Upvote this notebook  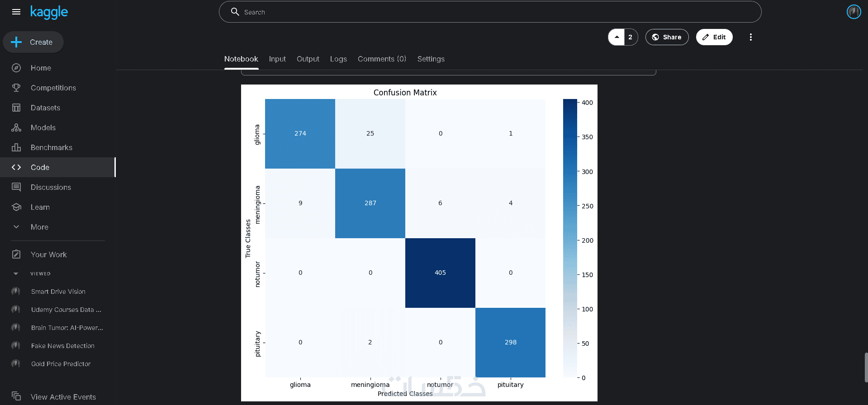(617, 37)
